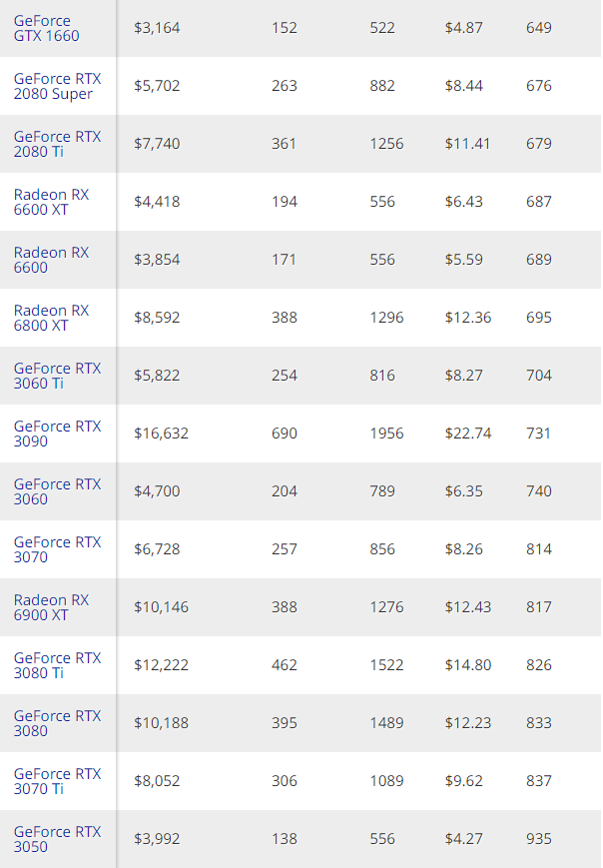Select the $6,728 GeForce RTX 3070 link
This screenshot has height=868, width=603.
pyautogui.click(x=57, y=549)
